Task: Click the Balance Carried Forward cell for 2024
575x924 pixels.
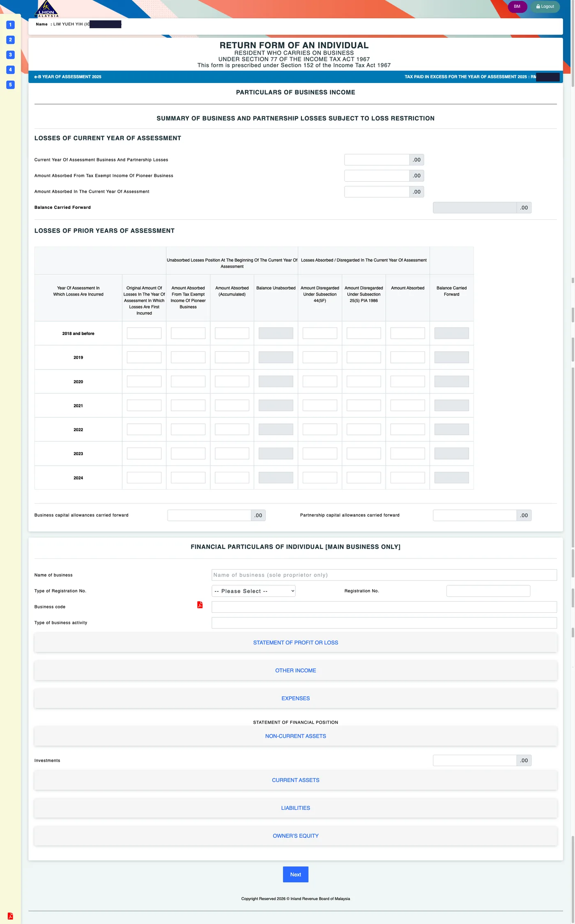Action: 451,478
